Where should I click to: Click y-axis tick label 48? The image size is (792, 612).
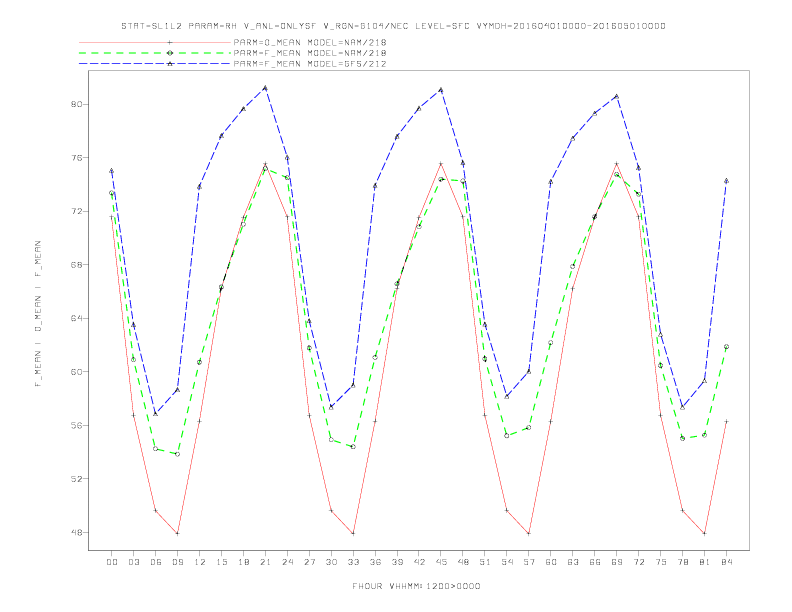78,533
